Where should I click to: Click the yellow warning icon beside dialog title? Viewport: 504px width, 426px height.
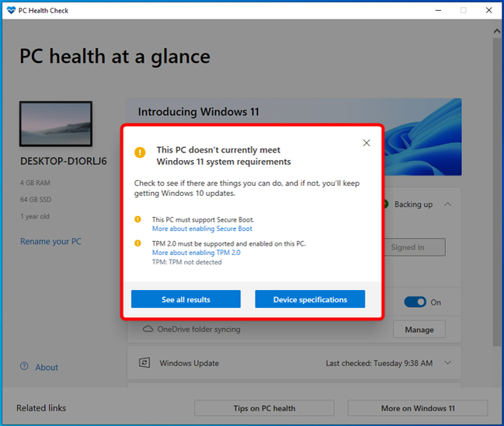(x=140, y=152)
